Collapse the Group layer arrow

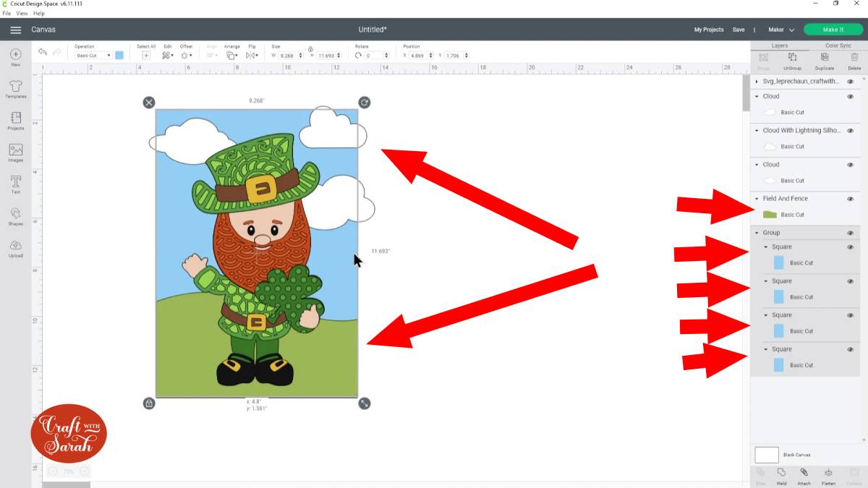coord(757,233)
